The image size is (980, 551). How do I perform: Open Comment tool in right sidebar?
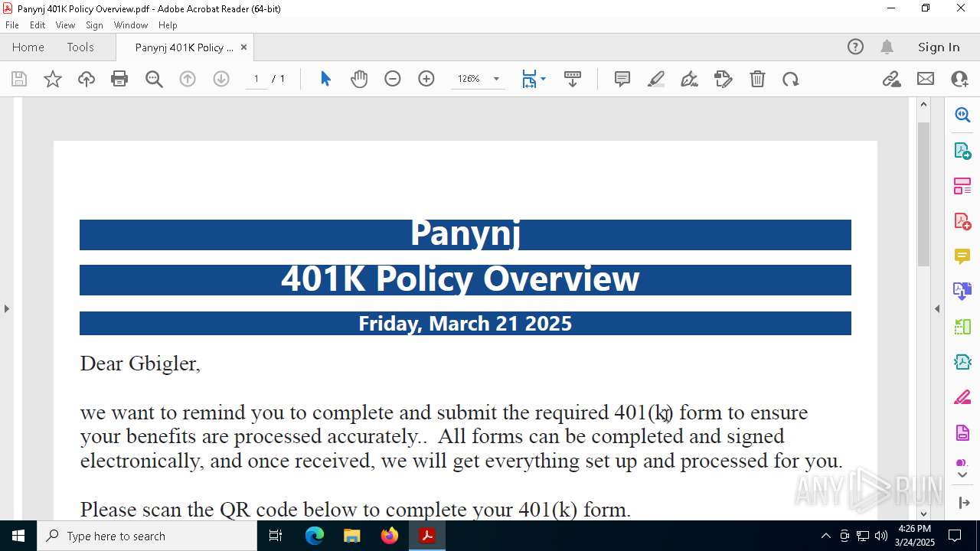tap(962, 256)
